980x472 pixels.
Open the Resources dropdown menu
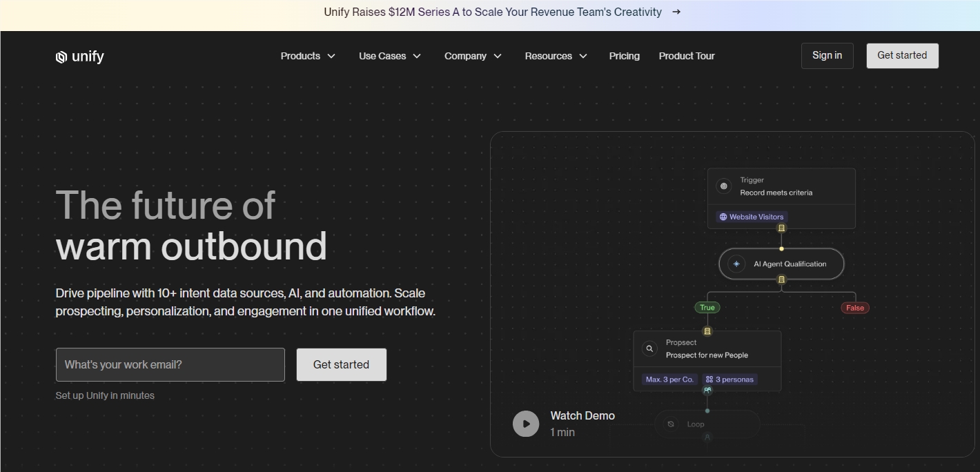556,56
